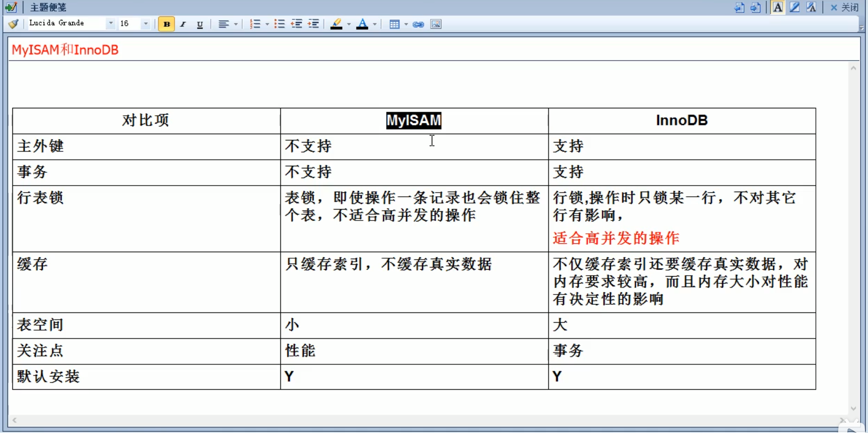The image size is (868, 433).
Task: Click the 关闭 close button
Action: (x=844, y=7)
